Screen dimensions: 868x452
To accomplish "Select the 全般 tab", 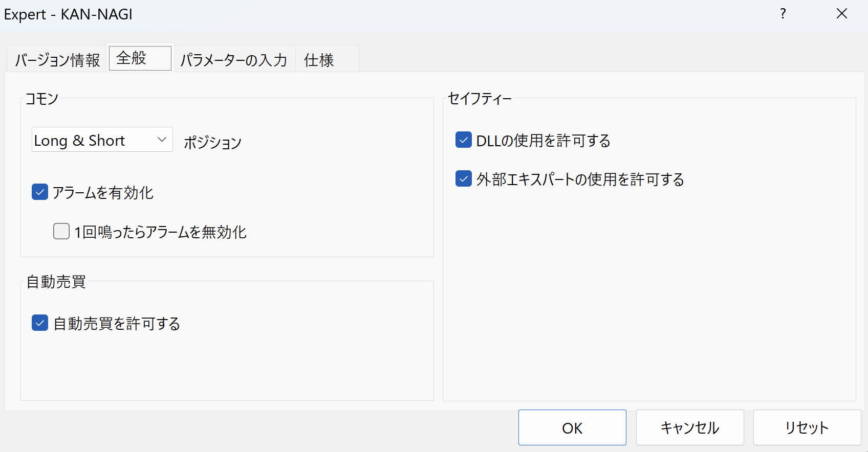I will [x=140, y=58].
